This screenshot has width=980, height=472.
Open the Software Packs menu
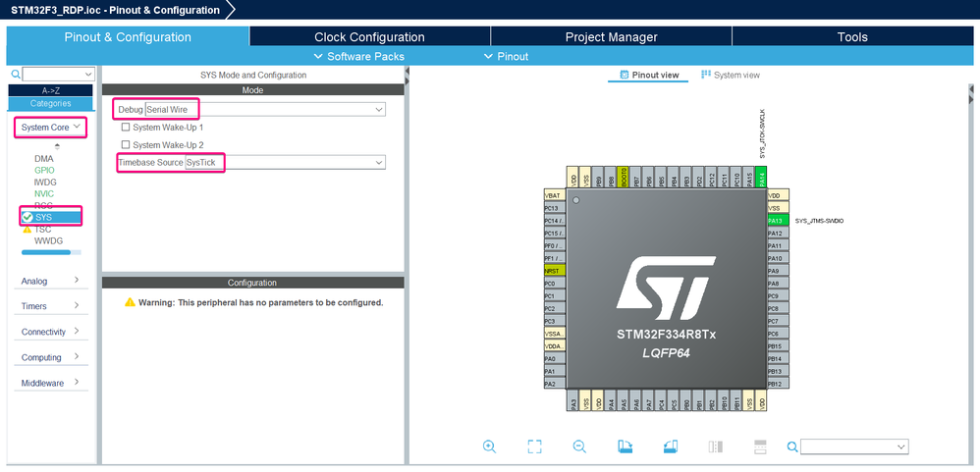coord(359,56)
